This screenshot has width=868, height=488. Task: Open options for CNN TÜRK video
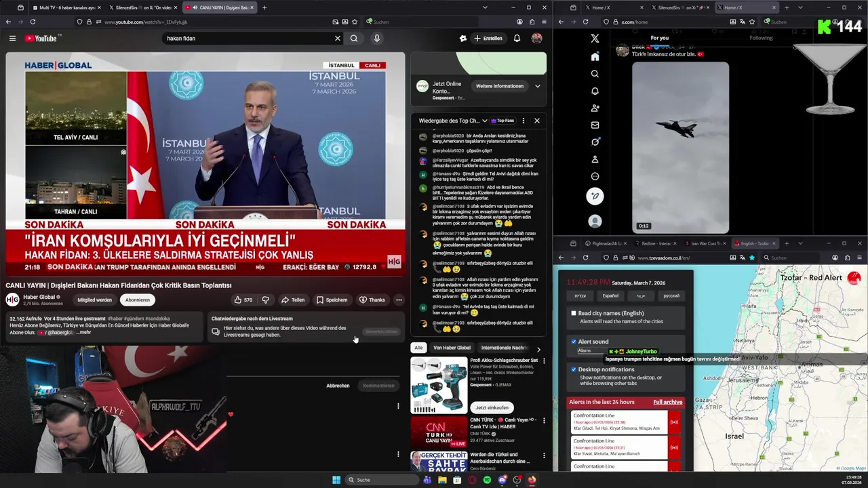click(543, 421)
